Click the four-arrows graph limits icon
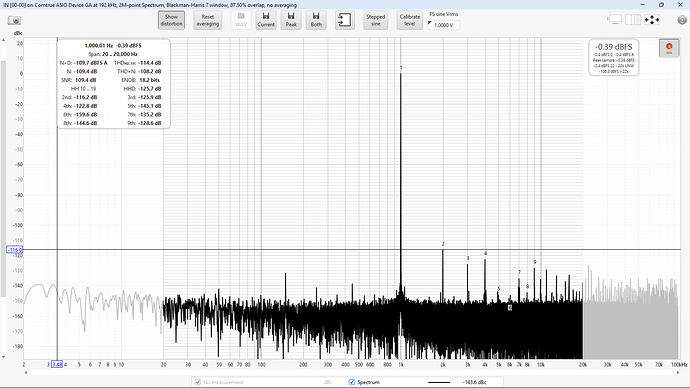The width and height of the screenshot is (690, 388). click(652, 20)
